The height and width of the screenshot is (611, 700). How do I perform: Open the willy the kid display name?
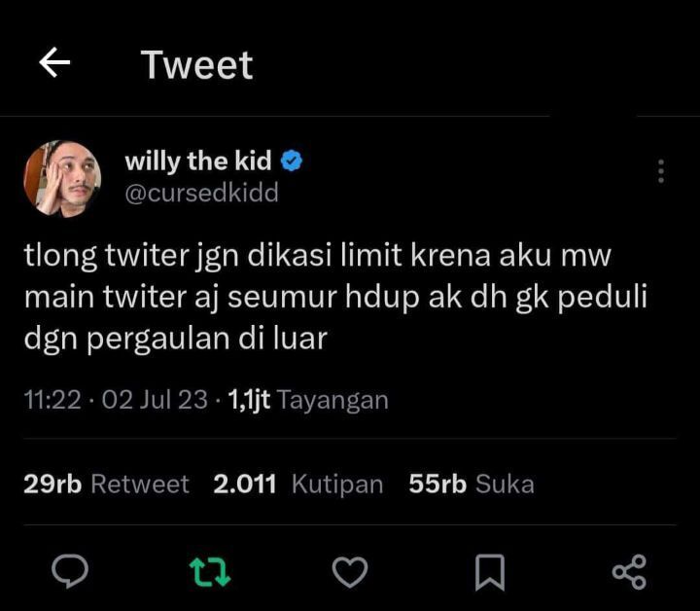tap(198, 161)
